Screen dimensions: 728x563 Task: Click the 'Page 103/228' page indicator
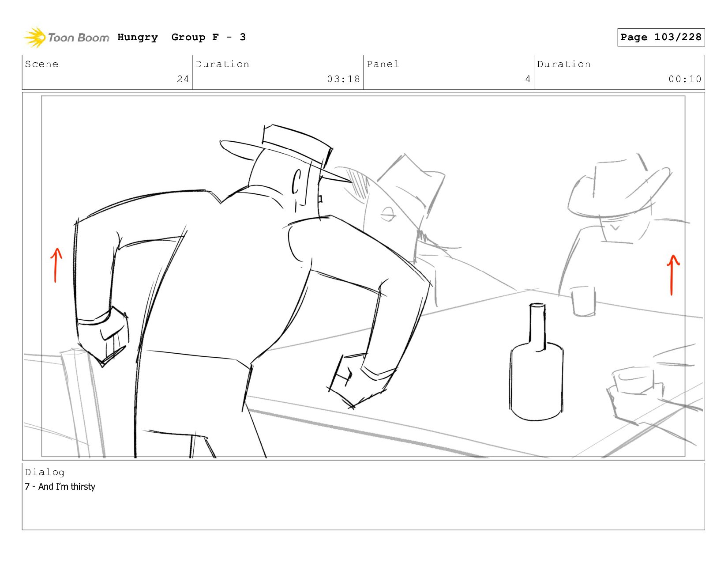pyautogui.click(x=661, y=37)
